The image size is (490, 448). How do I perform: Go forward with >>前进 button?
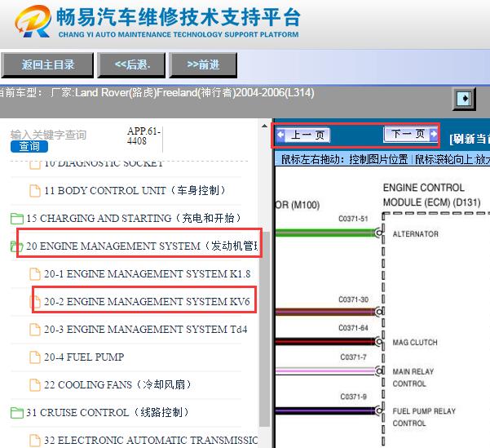[203, 64]
